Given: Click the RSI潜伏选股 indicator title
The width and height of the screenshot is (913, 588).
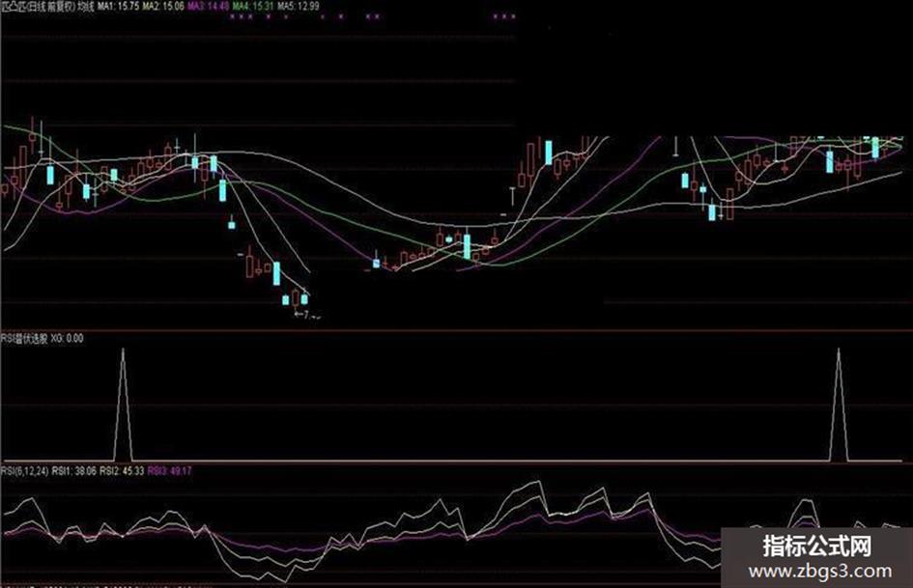Looking at the screenshot, I should pos(24,338).
